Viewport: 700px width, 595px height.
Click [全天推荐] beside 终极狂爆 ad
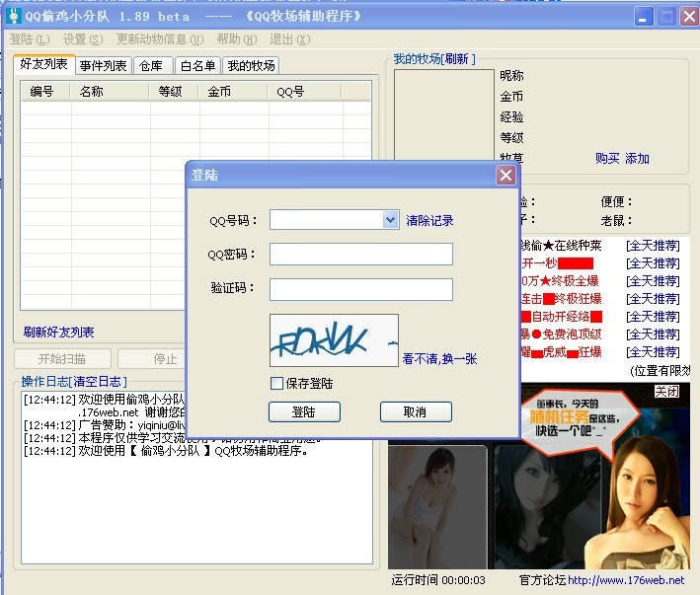pyautogui.click(x=654, y=298)
